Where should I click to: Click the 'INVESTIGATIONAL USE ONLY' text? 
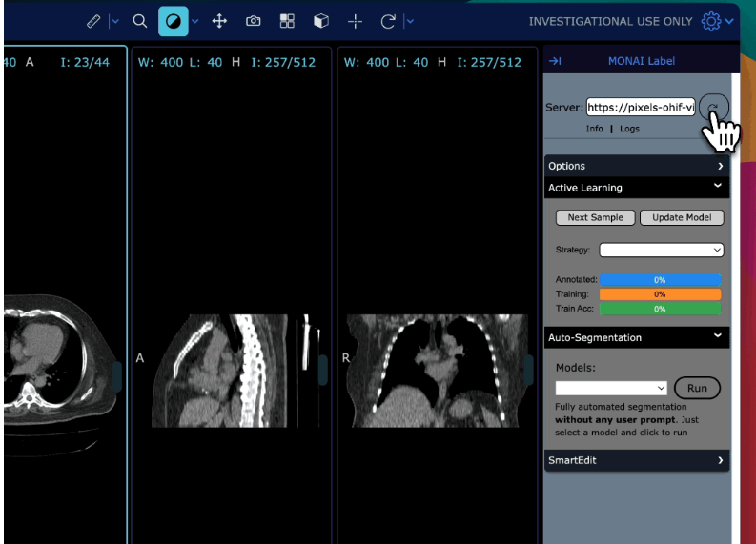(x=610, y=21)
